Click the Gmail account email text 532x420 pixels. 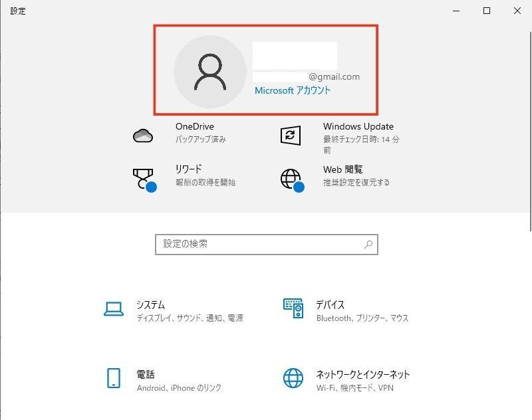coord(336,76)
